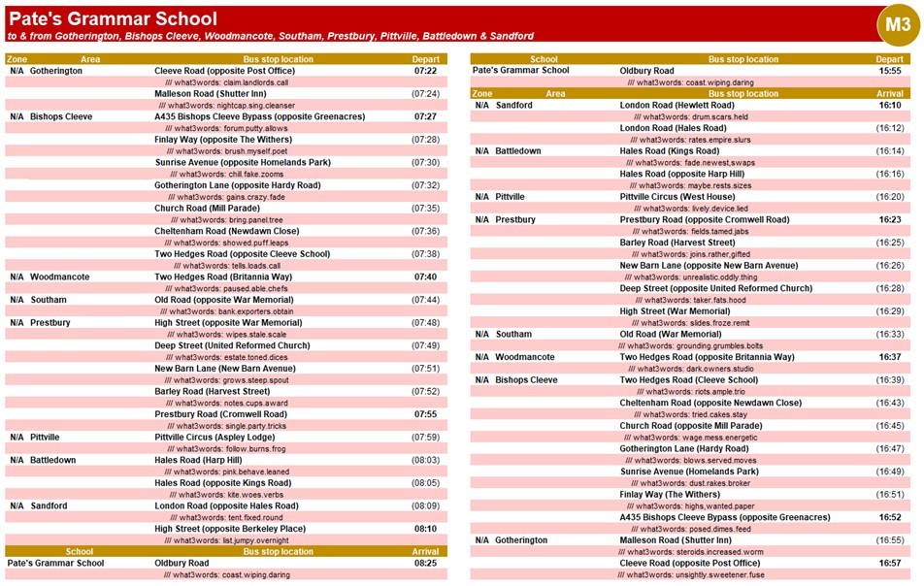Select stop "London Road (opposite Hales Road)"
This screenshot has height=586, width=924.
click(x=227, y=506)
